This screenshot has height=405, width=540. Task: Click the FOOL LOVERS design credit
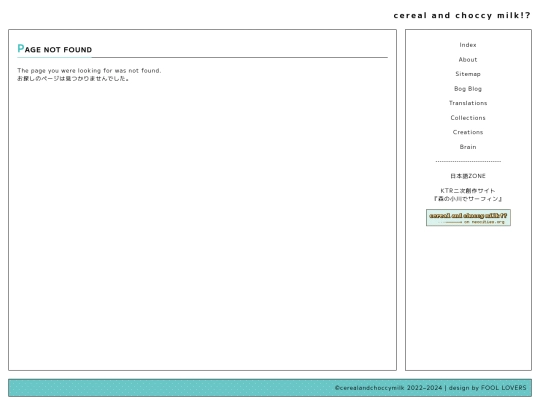(503, 388)
